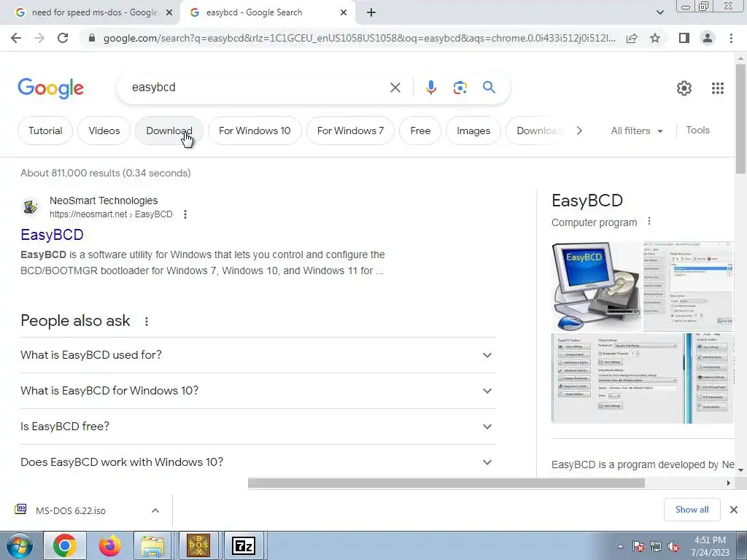
Task: Select the Download filter chip
Action: 169,131
